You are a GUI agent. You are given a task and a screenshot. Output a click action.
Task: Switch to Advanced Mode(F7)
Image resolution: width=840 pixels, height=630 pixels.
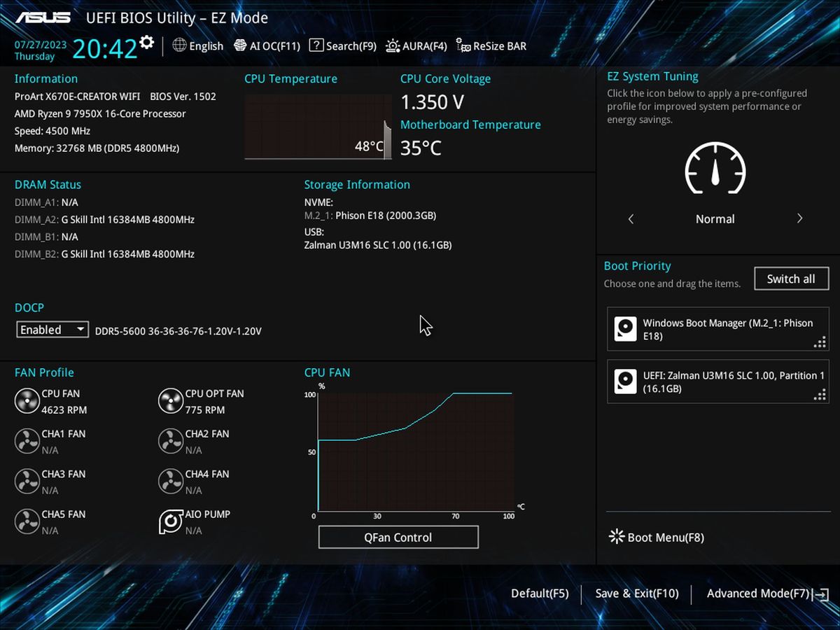(768, 594)
